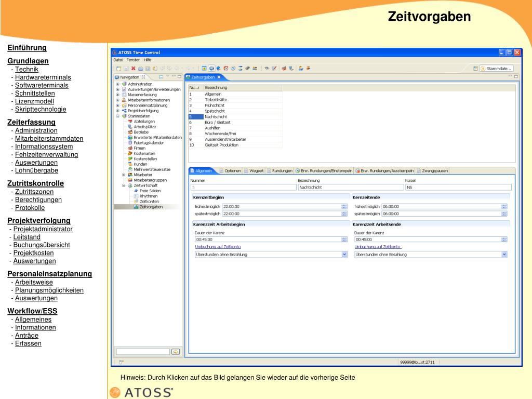
Task: Open the Einführung heading link
Action: 27,48
